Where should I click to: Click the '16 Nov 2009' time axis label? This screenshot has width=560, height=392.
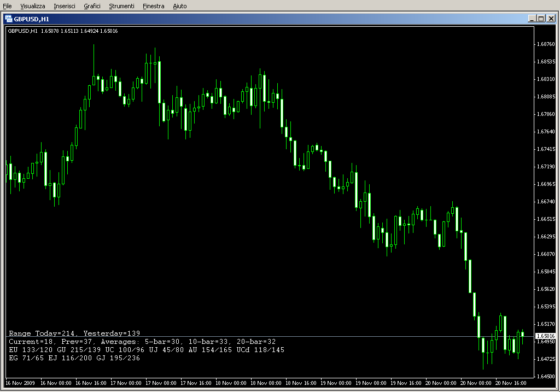(x=20, y=383)
